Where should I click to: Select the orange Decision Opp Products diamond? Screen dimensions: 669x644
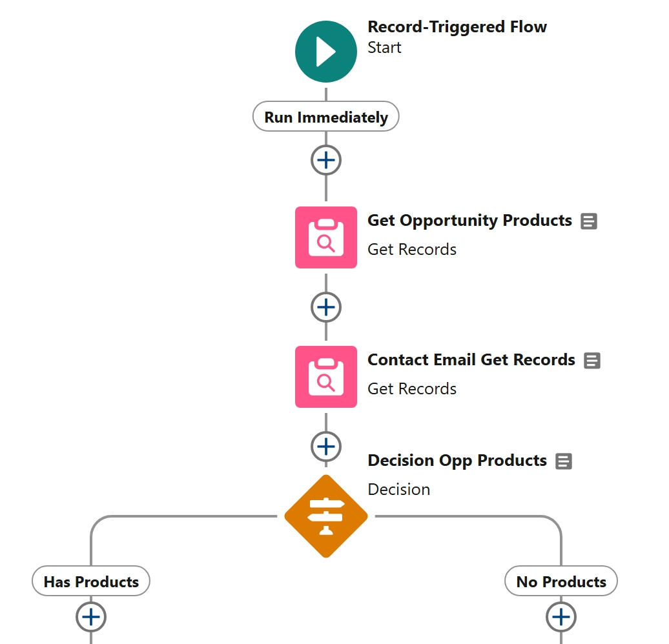[x=325, y=516]
